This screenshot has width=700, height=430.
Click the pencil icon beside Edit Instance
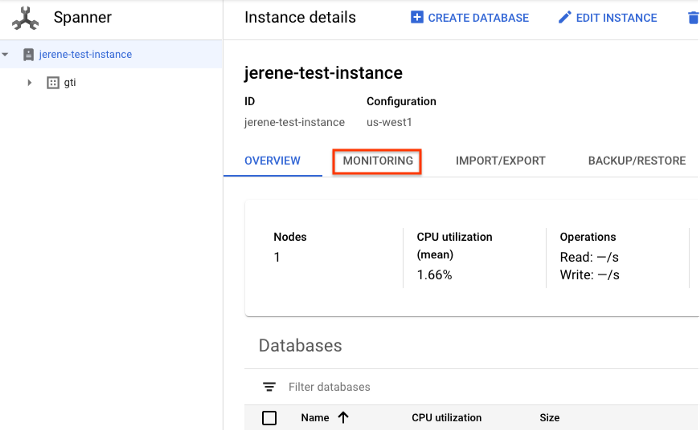[565, 17]
